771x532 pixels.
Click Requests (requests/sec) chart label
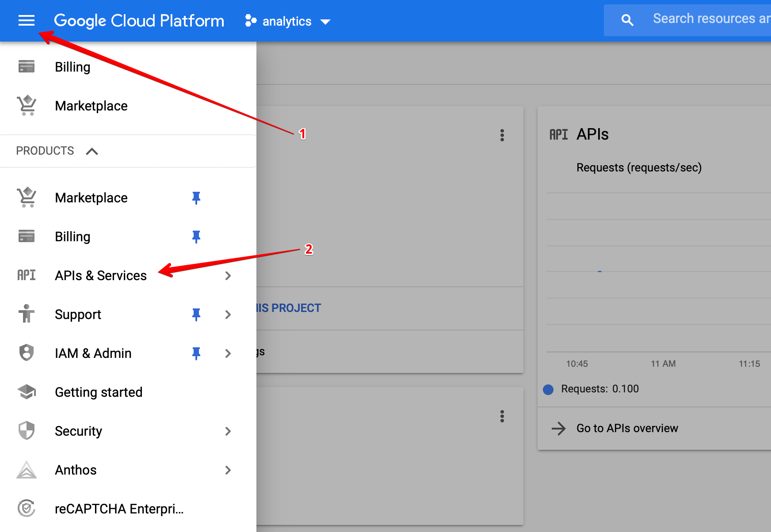pyautogui.click(x=639, y=167)
